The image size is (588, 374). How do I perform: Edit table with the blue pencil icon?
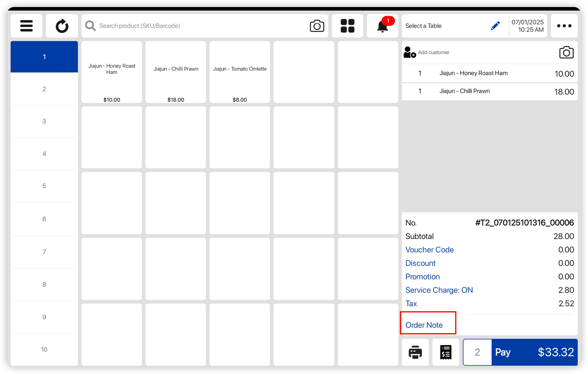(495, 26)
